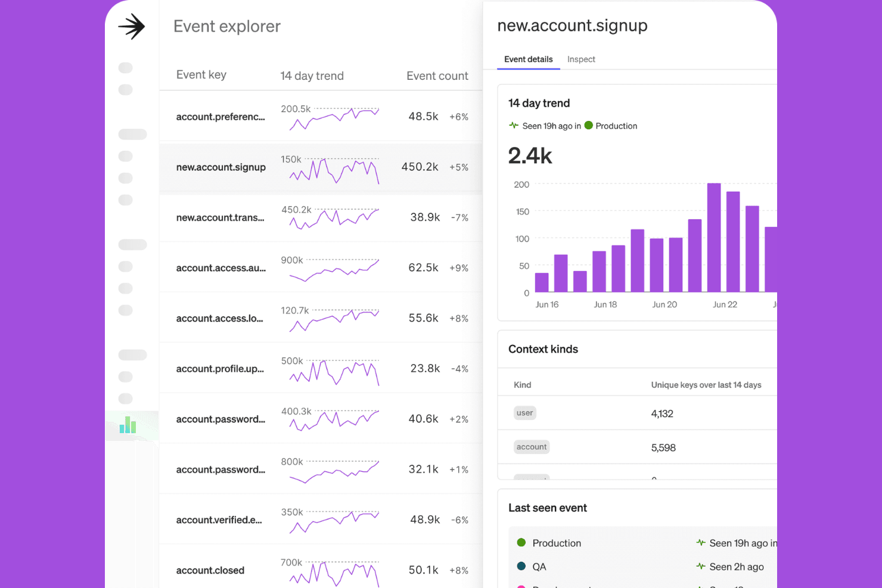Click the tallest bar in the 14 day trend chart
The image size is (882, 588).
pyautogui.click(x=714, y=238)
